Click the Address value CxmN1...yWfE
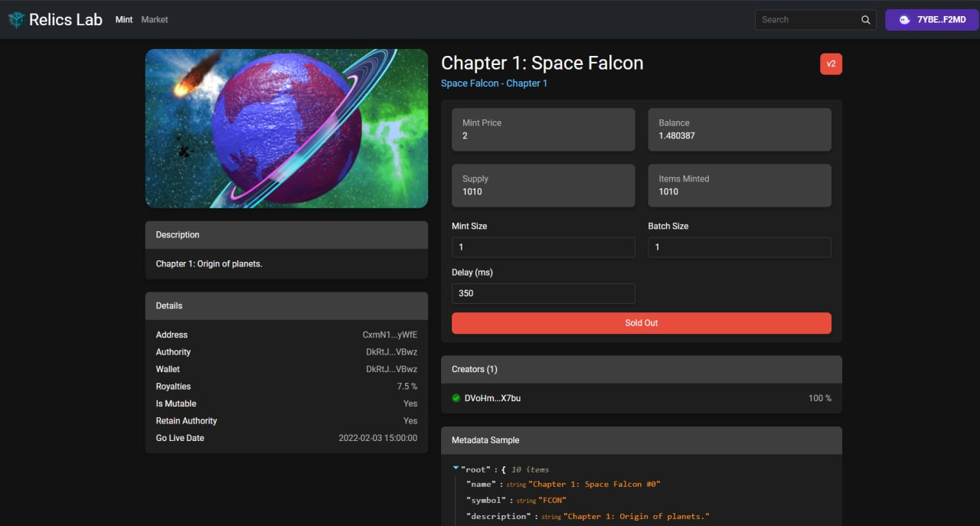 pyautogui.click(x=390, y=335)
